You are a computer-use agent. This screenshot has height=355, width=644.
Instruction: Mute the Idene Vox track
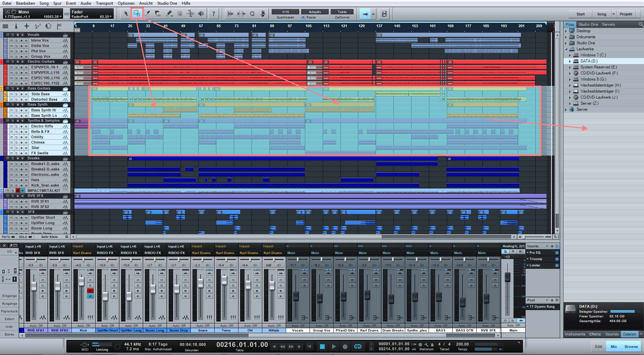(11, 40)
